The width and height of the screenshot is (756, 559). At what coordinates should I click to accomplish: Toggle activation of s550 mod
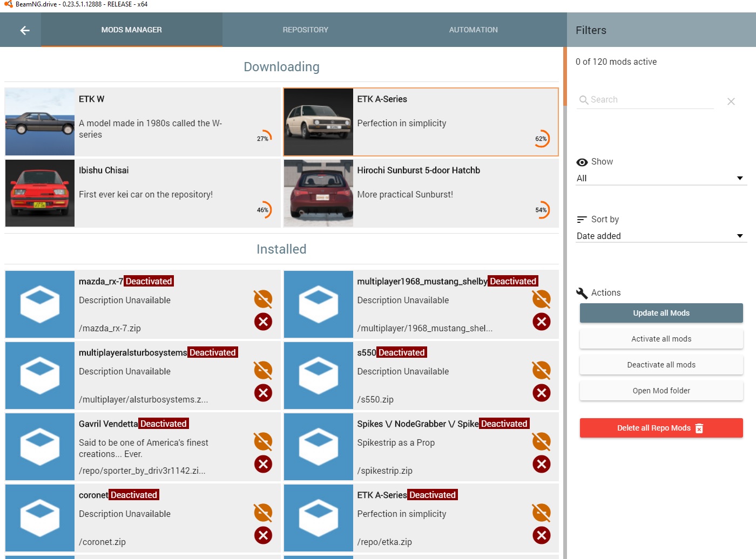[542, 370]
